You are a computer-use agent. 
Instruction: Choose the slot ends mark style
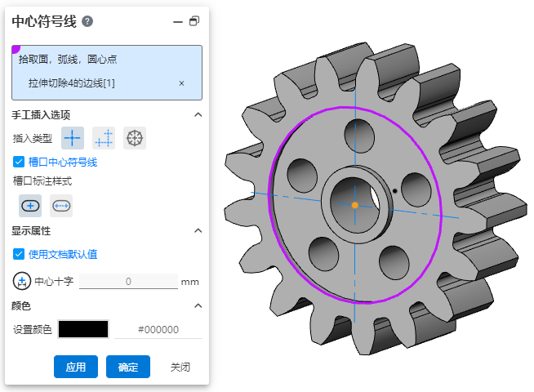click(61, 205)
